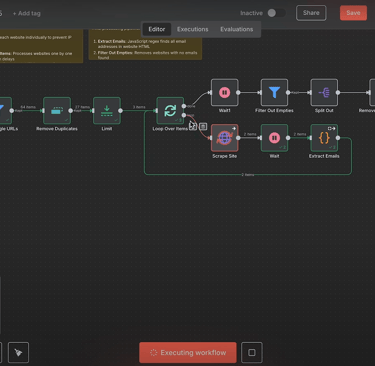Open the Extract Emails code node
Image resolution: width=375 pixels, height=366 pixels.
pyautogui.click(x=324, y=138)
